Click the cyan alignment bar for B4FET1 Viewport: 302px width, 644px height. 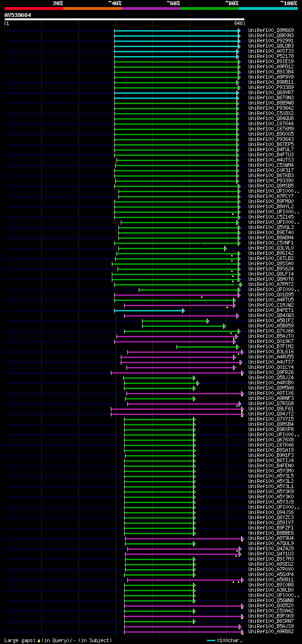coord(149,310)
